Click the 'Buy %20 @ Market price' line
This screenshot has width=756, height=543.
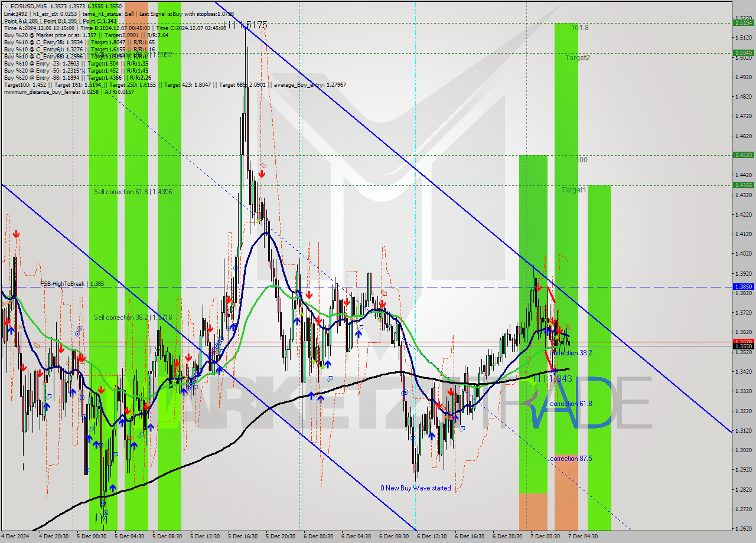coord(86,35)
